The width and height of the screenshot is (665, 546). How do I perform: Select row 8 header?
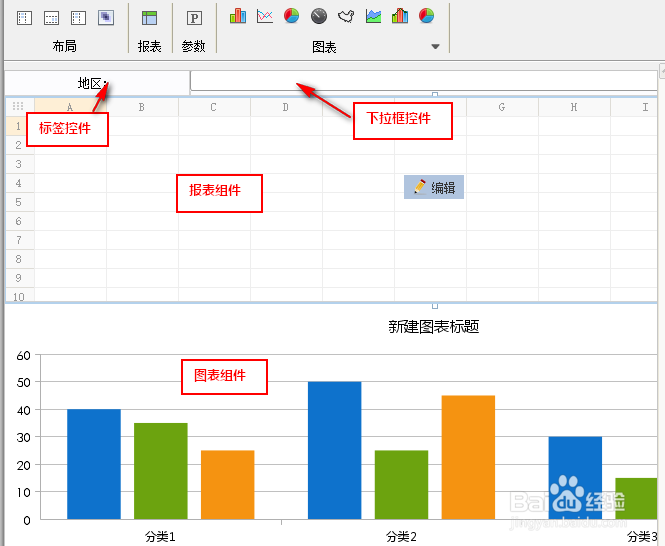[x=20, y=259]
